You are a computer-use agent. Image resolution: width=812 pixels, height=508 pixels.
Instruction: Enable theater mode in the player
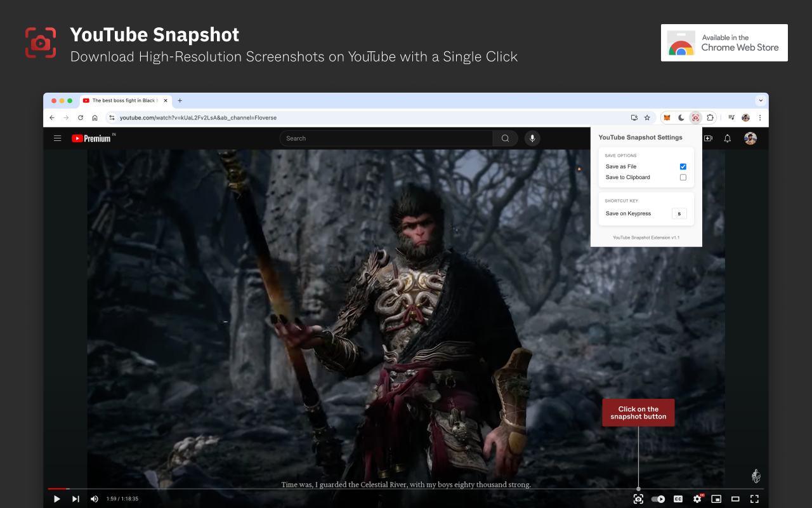[735, 499]
